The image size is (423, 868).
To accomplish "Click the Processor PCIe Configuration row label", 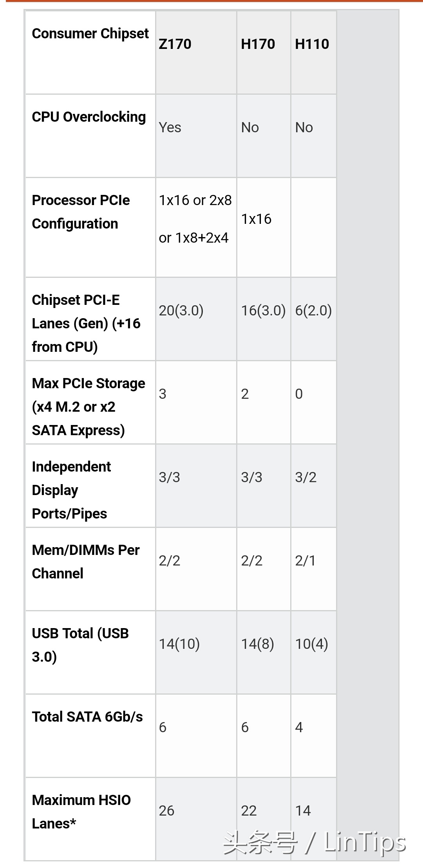I will [x=81, y=212].
